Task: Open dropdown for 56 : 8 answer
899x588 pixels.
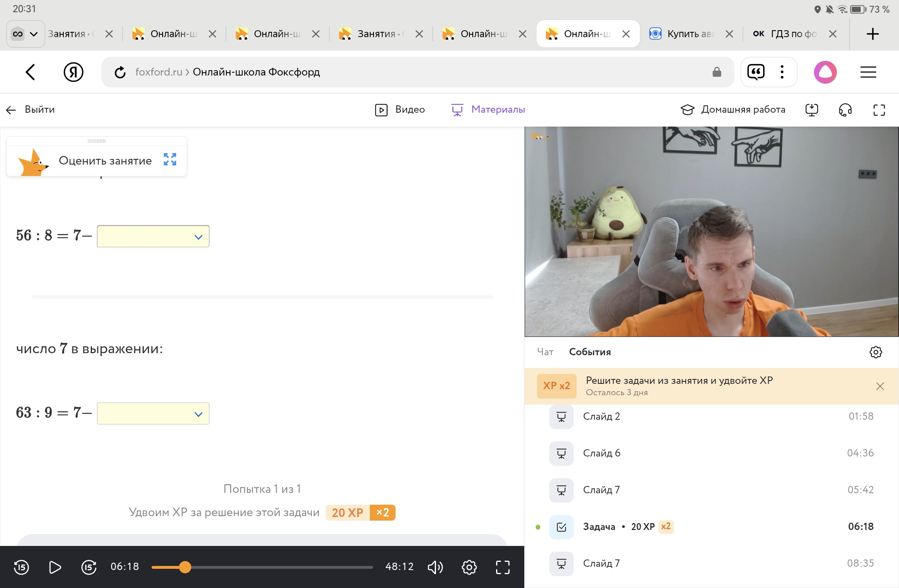Action: [153, 236]
